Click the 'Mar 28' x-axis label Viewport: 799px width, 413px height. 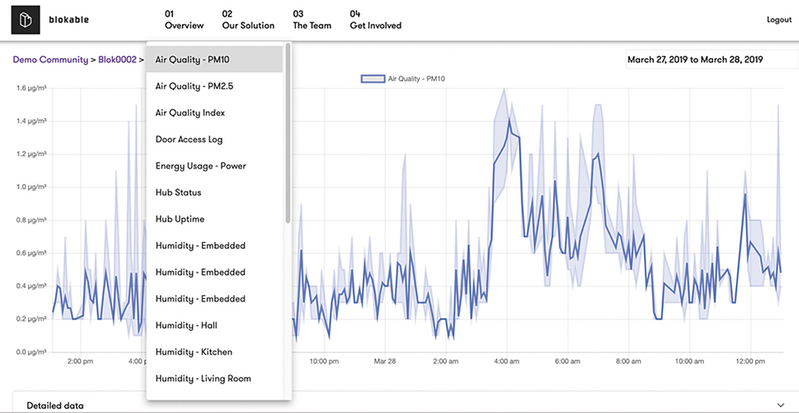385,361
